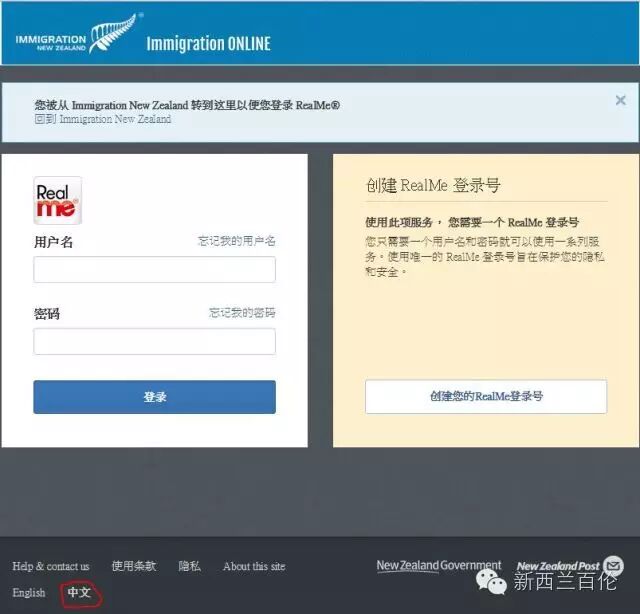Image resolution: width=640 pixels, height=614 pixels.
Task: Switch language to 中文
Action: (x=79, y=592)
